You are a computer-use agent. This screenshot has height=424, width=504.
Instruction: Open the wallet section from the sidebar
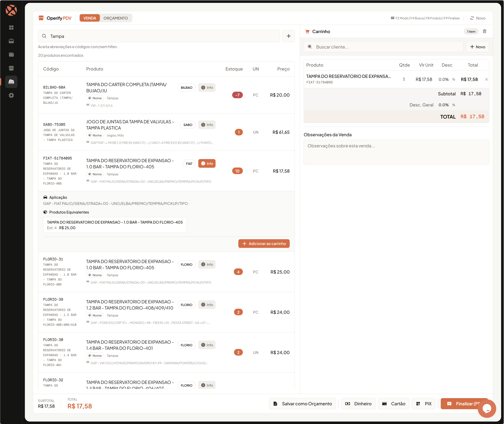coord(11,54)
